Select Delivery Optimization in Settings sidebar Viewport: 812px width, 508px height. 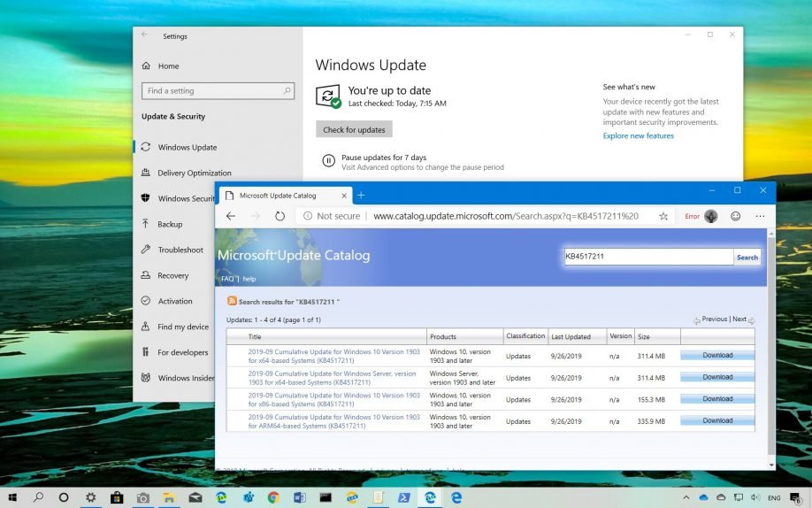tap(194, 173)
